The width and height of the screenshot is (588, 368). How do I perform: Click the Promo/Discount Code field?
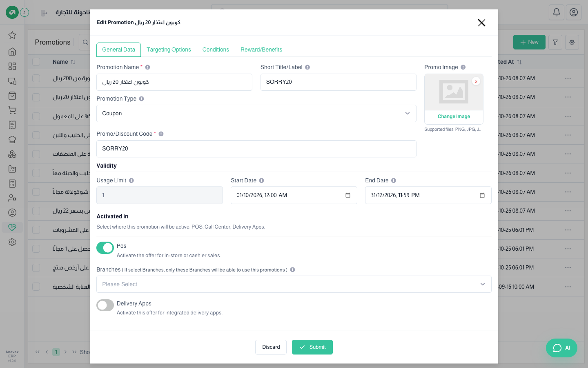[x=256, y=149]
